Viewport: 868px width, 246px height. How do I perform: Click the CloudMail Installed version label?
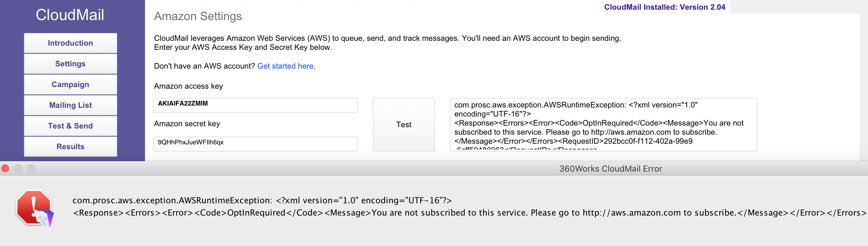pos(664,7)
